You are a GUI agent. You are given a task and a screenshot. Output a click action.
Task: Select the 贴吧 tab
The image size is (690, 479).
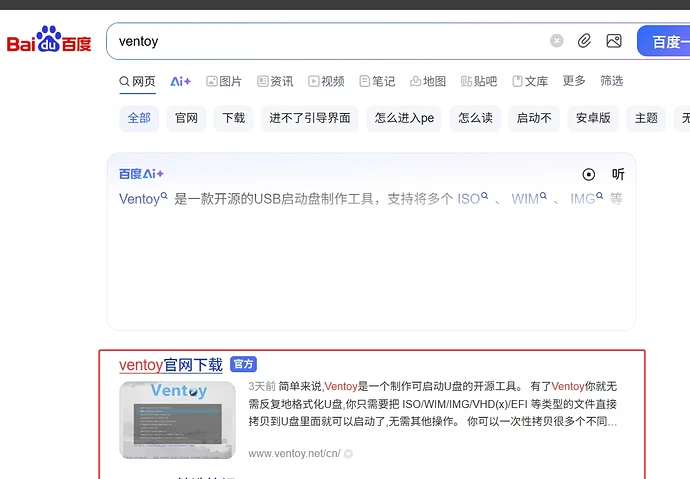coord(479,81)
